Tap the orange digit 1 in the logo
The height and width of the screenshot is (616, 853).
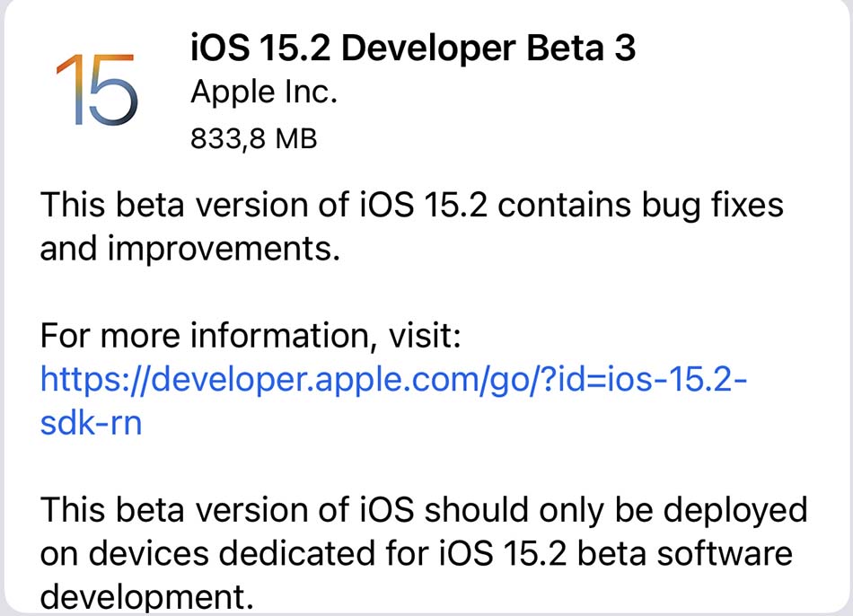point(70,90)
